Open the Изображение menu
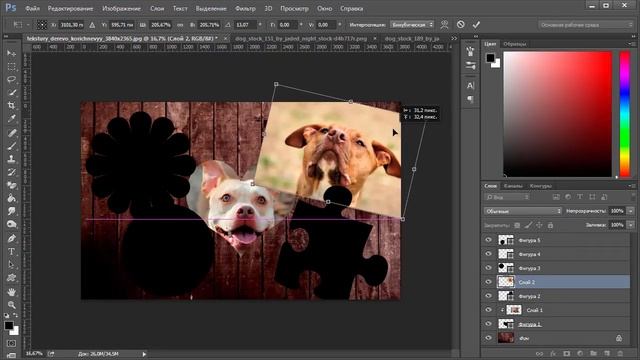Image resolution: width=640 pixels, height=360 pixels. pyautogui.click(x=121, y=8)
